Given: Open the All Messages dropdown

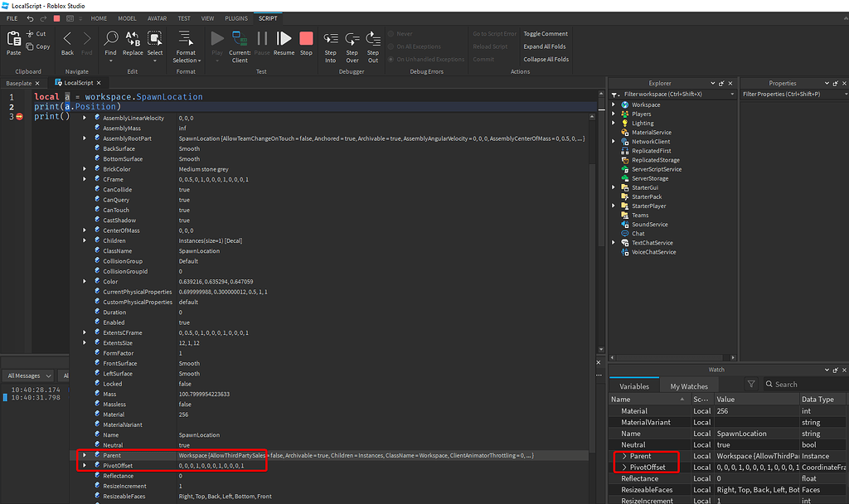Looking at the screenshot, I should click(27, 375).
